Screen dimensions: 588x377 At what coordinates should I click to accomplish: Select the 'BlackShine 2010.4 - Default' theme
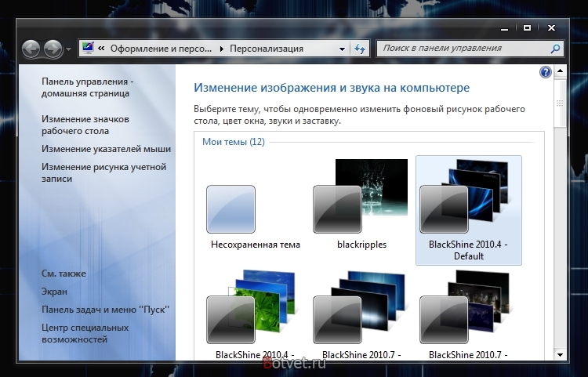click(x=468, y=211)
